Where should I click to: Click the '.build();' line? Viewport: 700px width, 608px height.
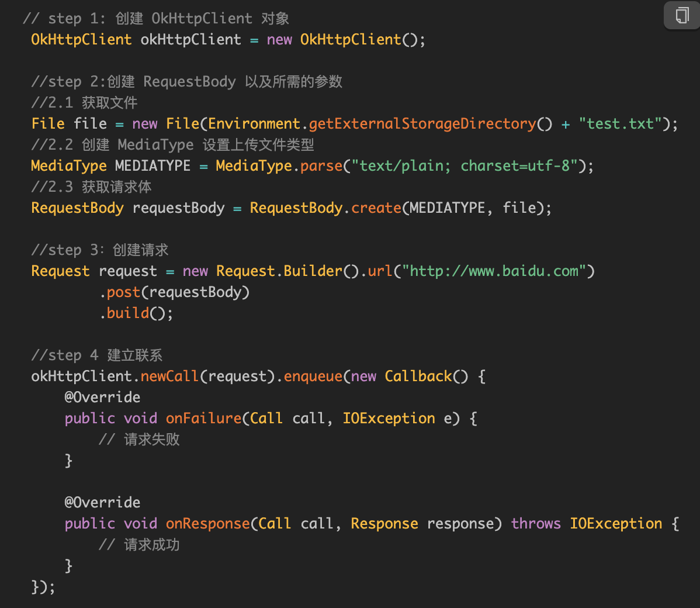click(x=136, y=313)
